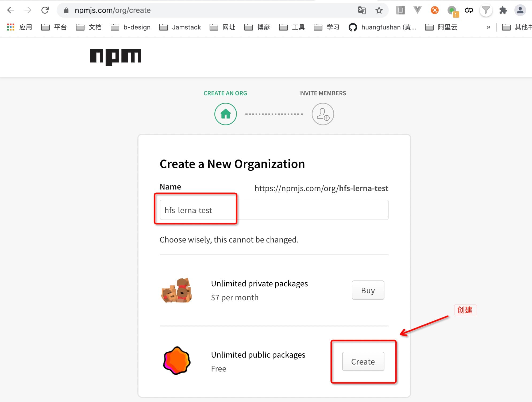Open the extension with badge 1

tap(453, 11)
